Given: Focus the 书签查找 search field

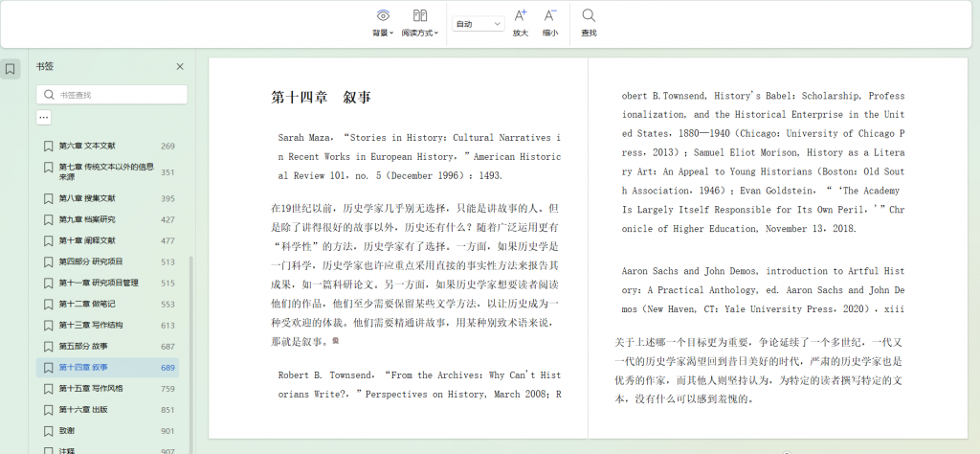Looking at the screenshot, I should (x=112, y=95).
